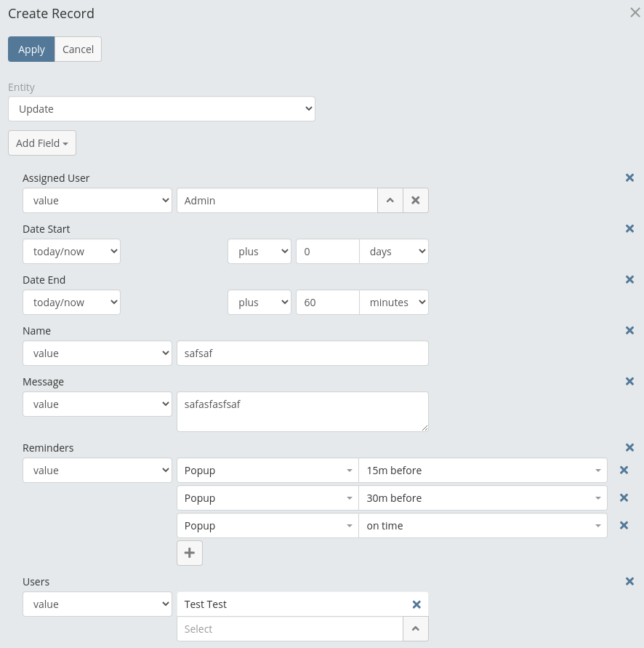The height and width of the screenshot is (648, 644).
Task: Add a new reminder with plus button
Action: tap(190, 553)
